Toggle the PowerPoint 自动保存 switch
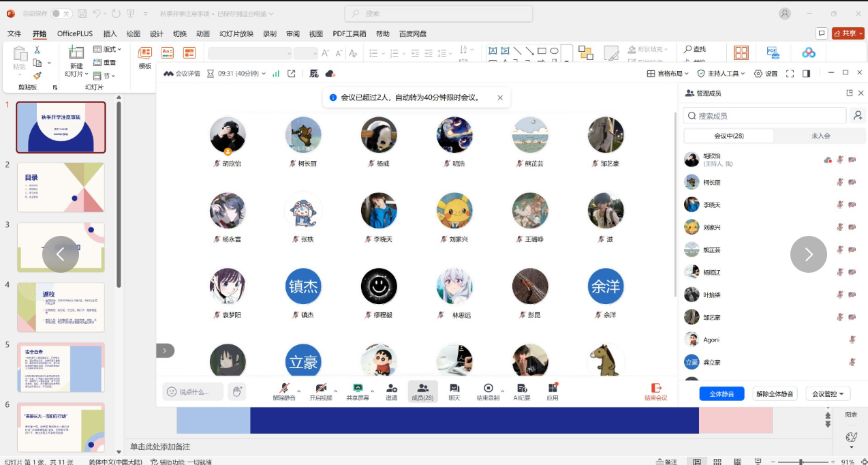The width and height of the screenshot is (868, 465). (x=61, y=14)
